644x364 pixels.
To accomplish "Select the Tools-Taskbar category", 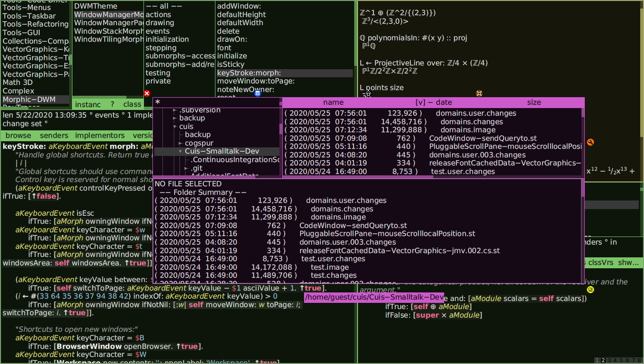I will (x=36, y=16).
